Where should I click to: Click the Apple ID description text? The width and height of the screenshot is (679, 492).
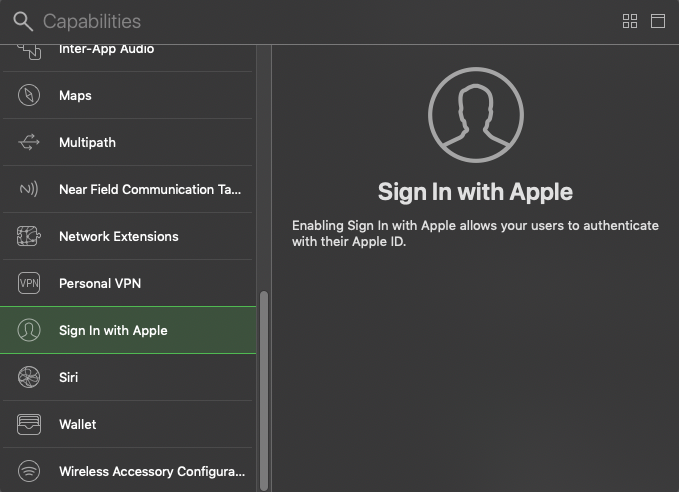[475, 234]
